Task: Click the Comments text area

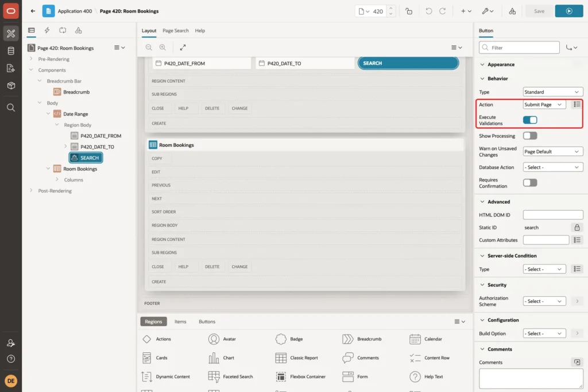Action: pyautogui.click(x=531, y=378)
